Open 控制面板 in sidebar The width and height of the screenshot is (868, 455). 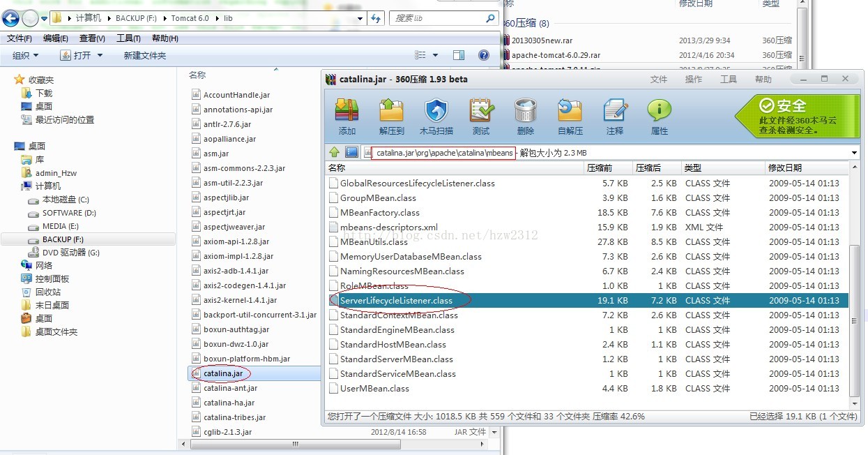tap(45, 278)
